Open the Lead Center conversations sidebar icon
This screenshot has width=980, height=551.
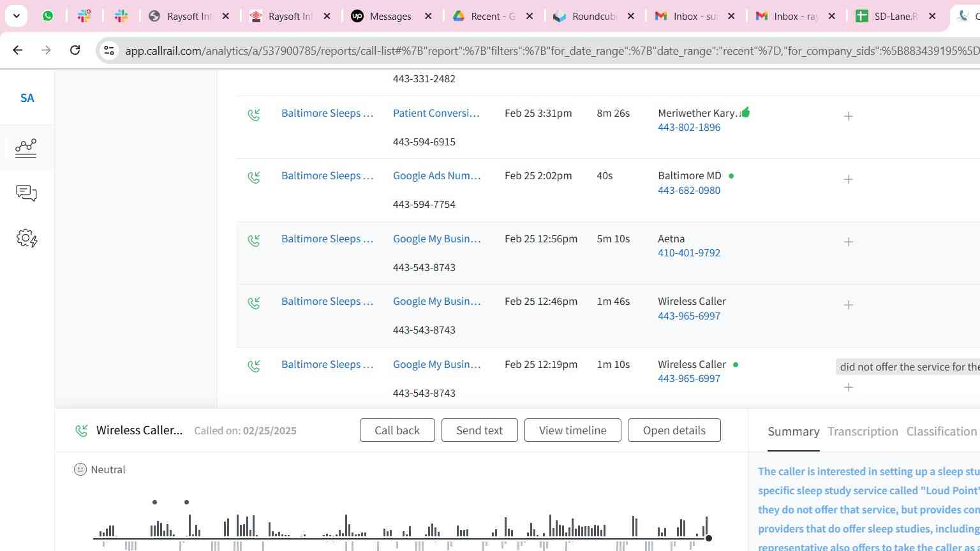click(x=26, y=193)
